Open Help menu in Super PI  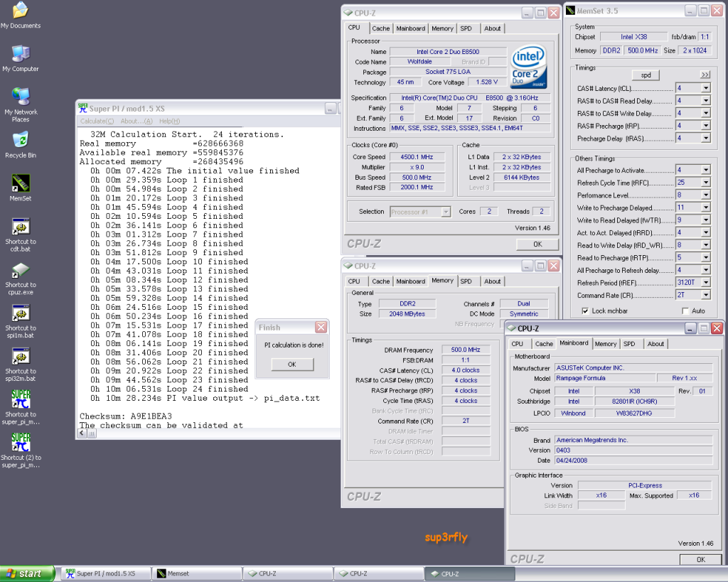169,121
